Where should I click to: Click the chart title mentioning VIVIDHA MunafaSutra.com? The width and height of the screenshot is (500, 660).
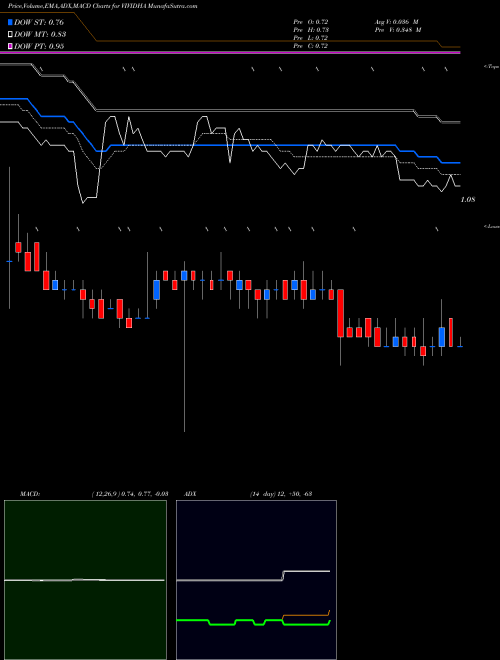click(103, 6)
